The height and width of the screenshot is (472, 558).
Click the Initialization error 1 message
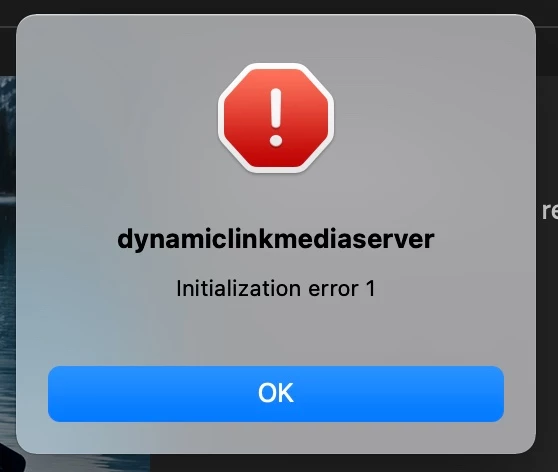[x=276, y=288]
